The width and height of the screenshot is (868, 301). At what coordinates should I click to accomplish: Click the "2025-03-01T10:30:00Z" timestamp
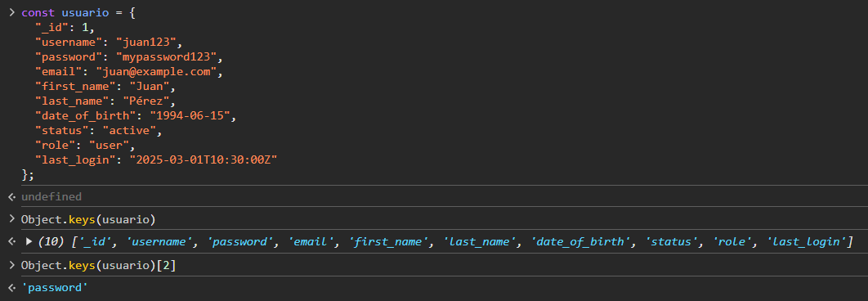204,159
